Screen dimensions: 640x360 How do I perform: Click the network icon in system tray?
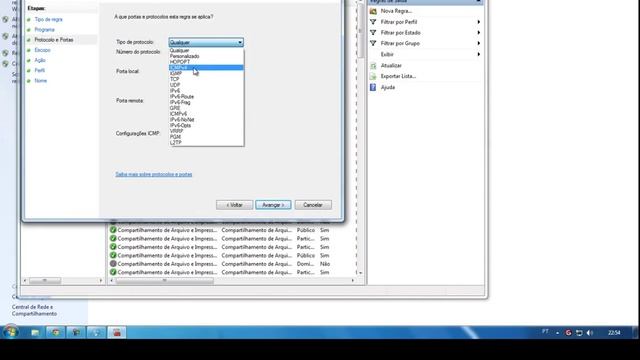579,333
